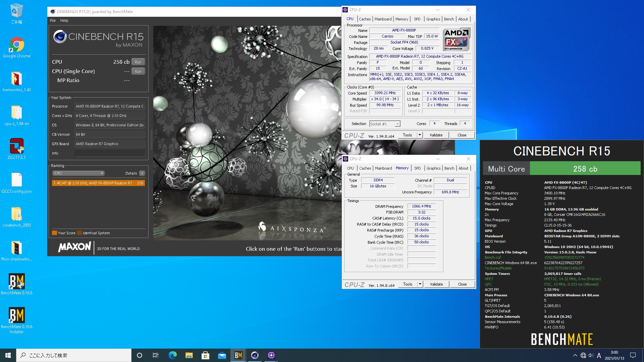Viewport: 644px width, 362px height.
Task: Open Socket #1 selection dropdown
Action: [385, 124]
